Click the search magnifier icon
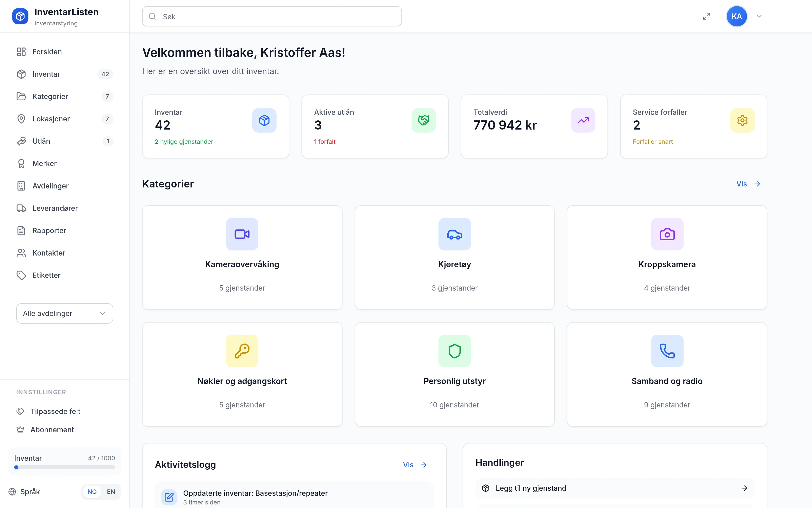812x508 pixels. coord(152,16)
